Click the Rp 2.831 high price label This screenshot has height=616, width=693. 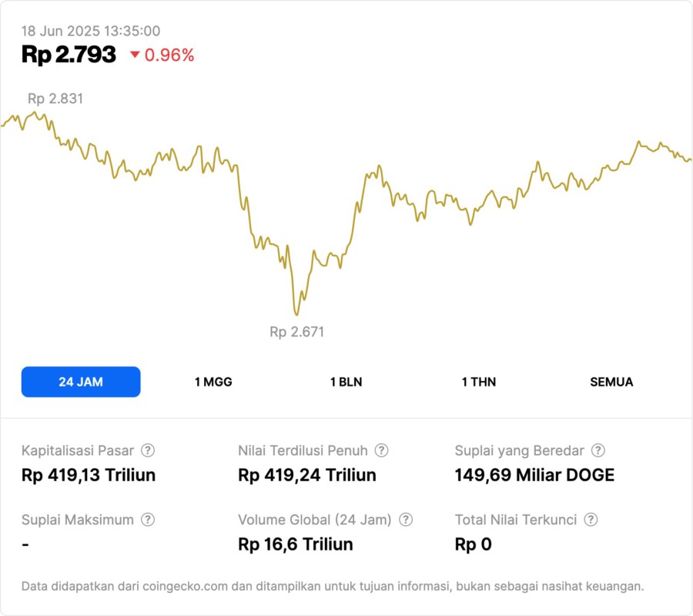[x=55, y=99]
